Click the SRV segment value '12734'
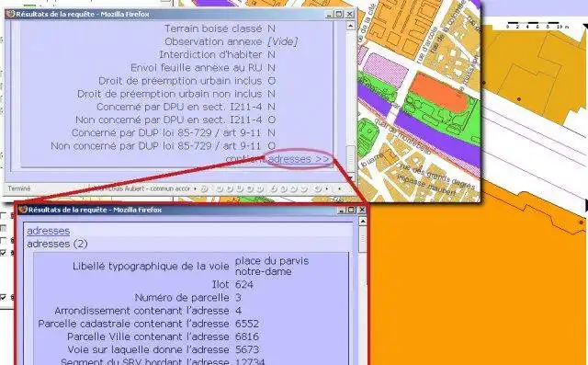Viewport: 588px width, 365px height. click(250, 362)
